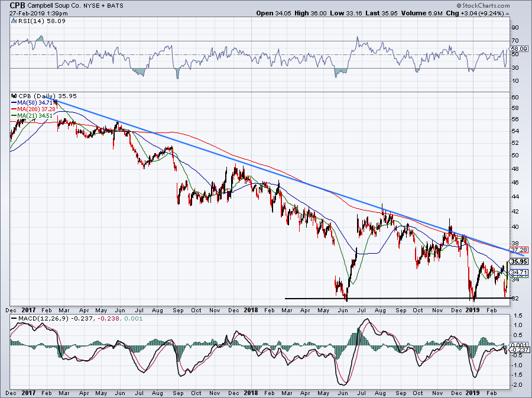Click the candlestick icon before CPB (Daily)
Viewport: 532px width, 398px height.
pyautogui.click(x=14, y=96)
